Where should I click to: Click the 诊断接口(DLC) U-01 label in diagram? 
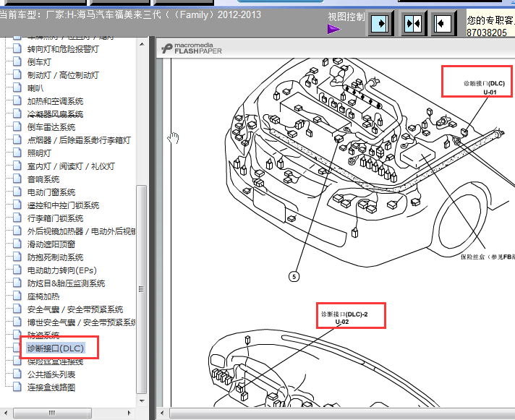pos(484,87)
